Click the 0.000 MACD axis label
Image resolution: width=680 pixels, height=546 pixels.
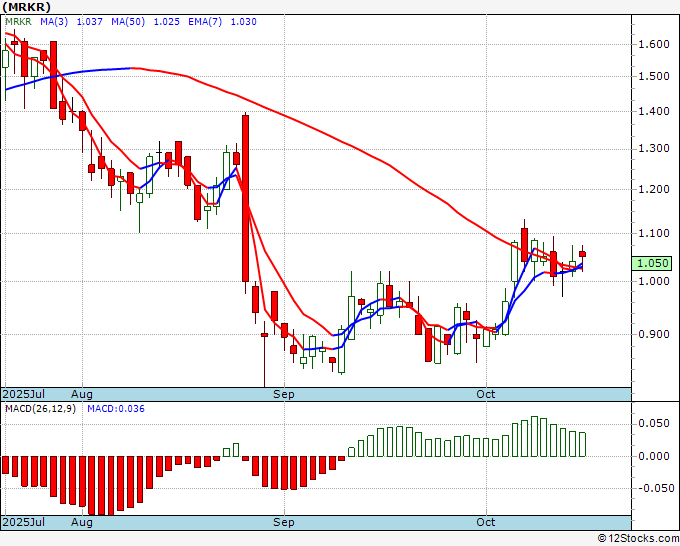point(654,456)
